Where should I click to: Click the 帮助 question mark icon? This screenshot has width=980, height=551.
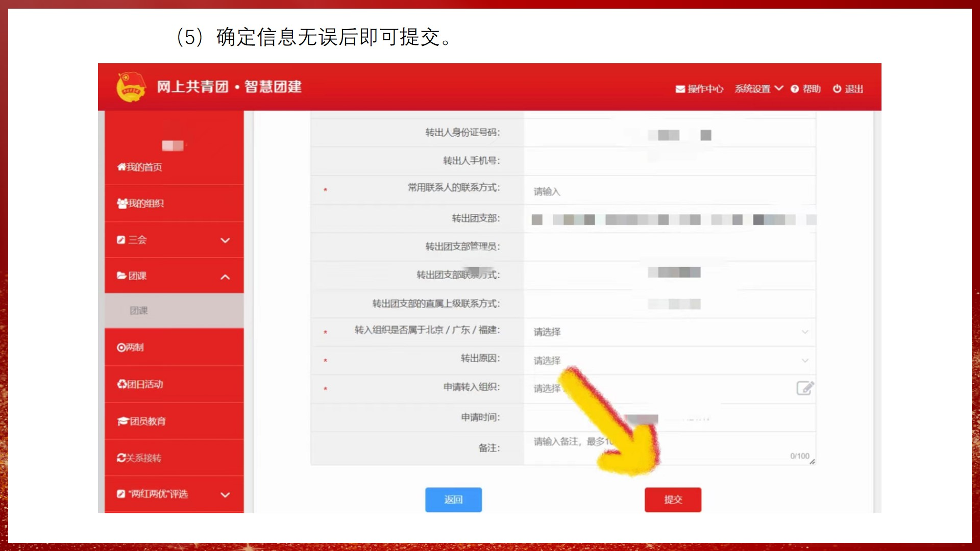tap(795, 89)
